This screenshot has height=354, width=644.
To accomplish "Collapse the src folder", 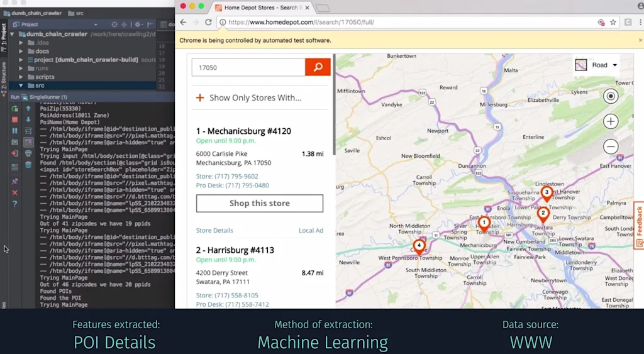I will 21,86.
